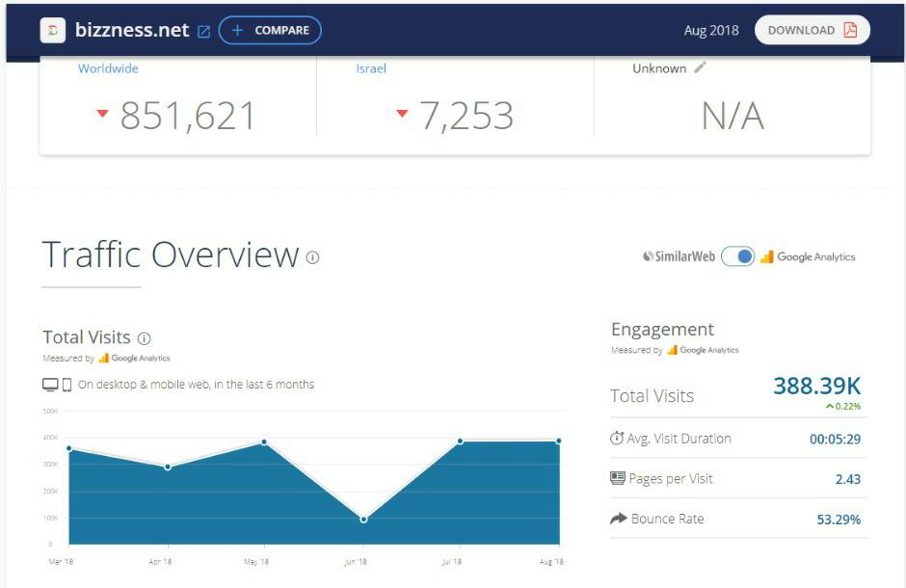Edit the Unknown category with pencil icon
This screenshot has width=906, height=588.
701,67
